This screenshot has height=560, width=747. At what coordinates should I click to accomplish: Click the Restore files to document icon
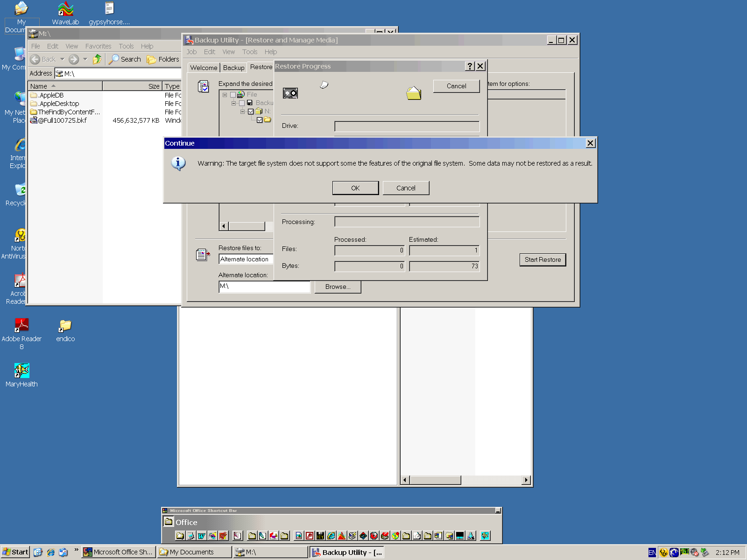click(203, 254)
